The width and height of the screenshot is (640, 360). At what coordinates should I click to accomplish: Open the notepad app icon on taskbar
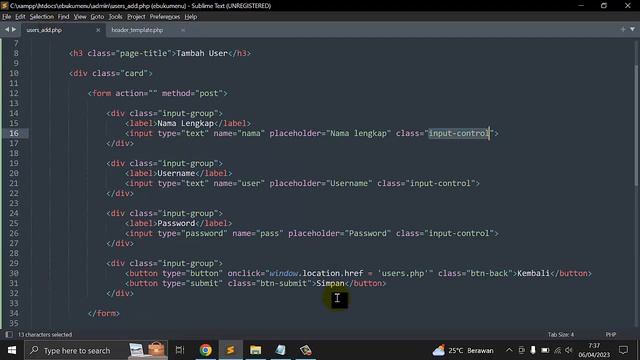click(280, 350)
